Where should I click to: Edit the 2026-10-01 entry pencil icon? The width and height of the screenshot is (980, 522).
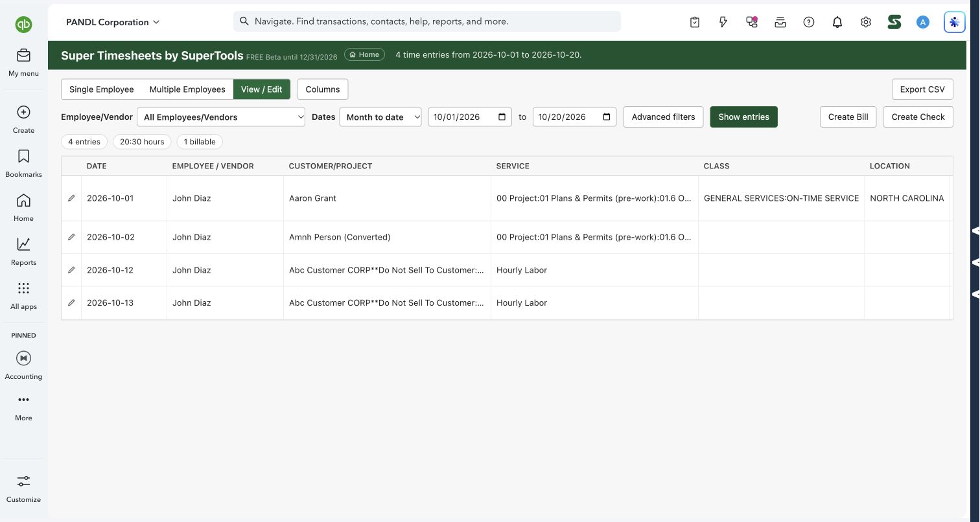click(x=71, y=198)
